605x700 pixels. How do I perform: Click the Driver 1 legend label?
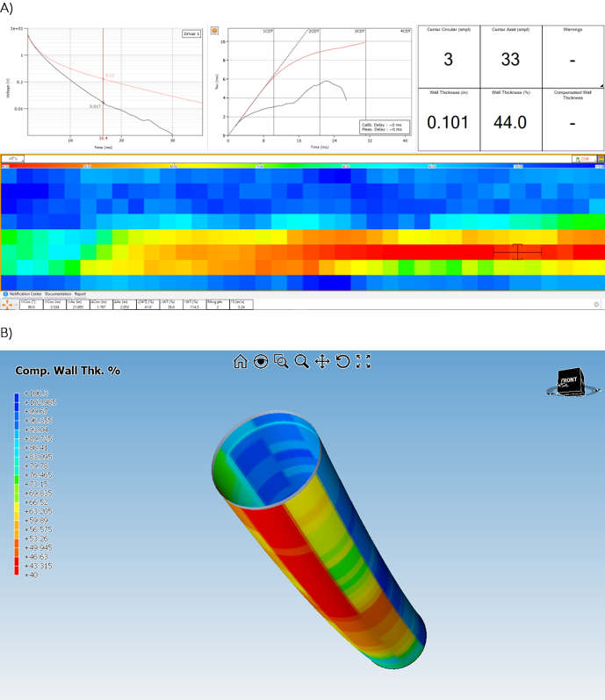click(191, 33)
